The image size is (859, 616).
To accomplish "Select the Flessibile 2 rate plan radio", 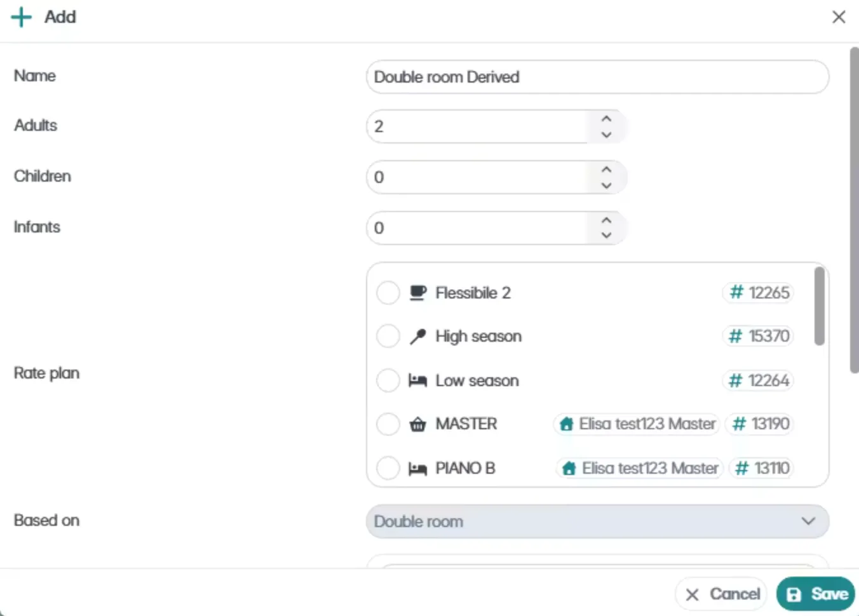I will point(388,293).
